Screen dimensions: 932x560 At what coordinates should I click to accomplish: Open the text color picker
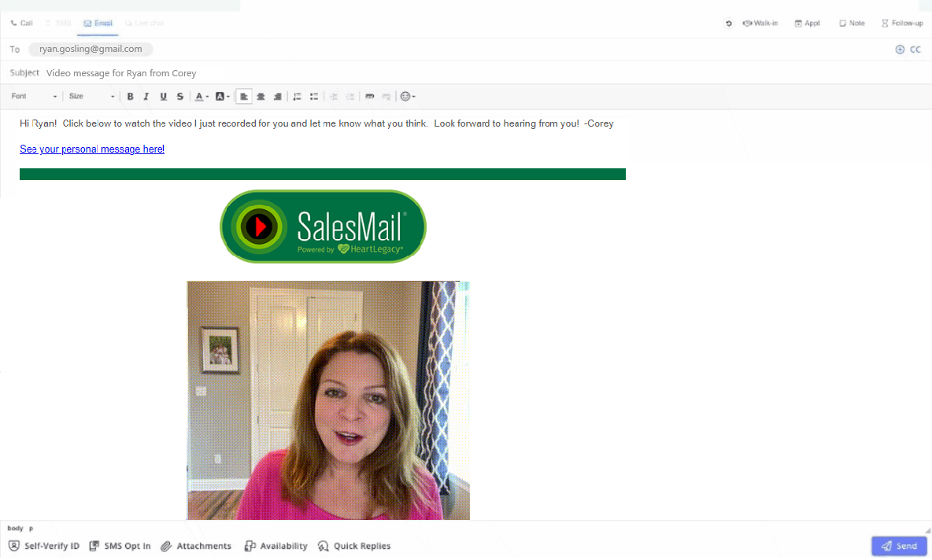pos(202,97)
